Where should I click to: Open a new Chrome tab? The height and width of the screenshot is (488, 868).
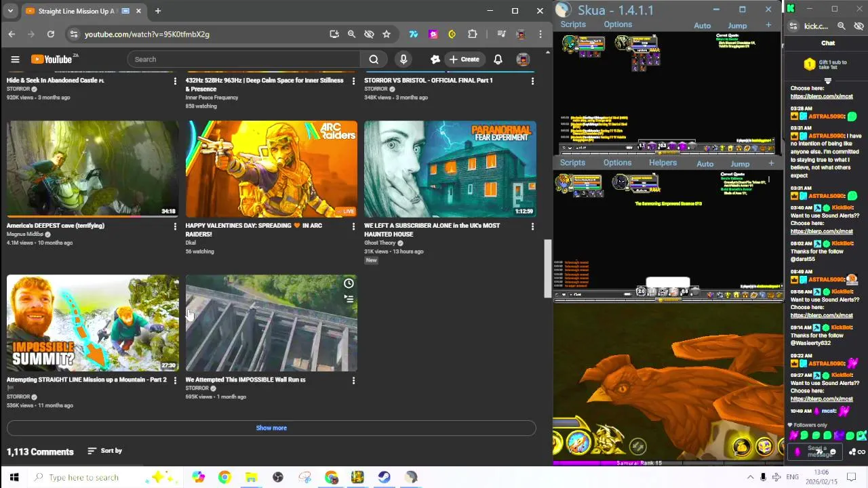(157, 11)
